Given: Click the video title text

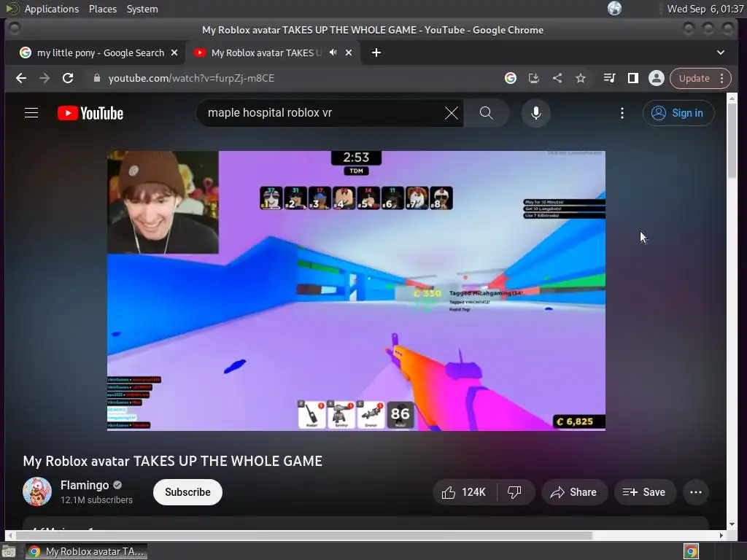Looking at the screenshot, I should (x=172, y=461).
